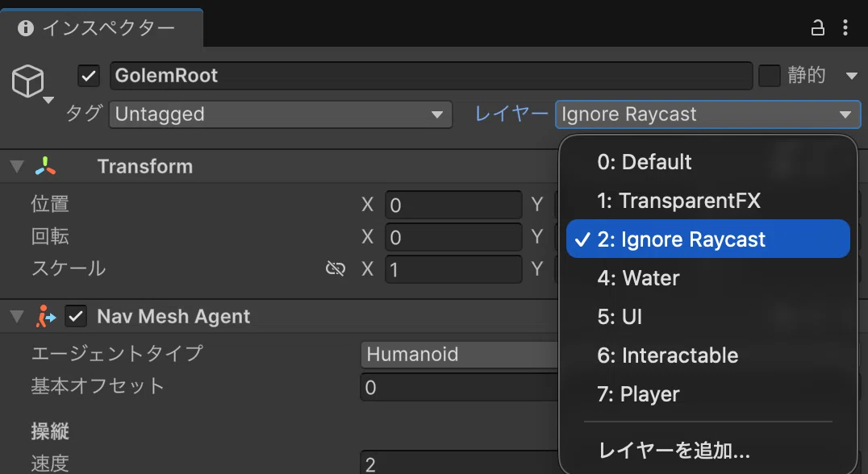This screenshot has height=474, width=868.
Task: Click the GolemRoot name field
Action: pyautogui.click(x=432, y=76)
